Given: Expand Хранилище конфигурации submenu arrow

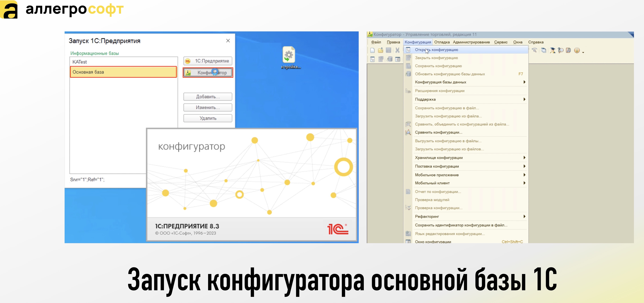Looking at the screenshot, I should tap(524, 157).
